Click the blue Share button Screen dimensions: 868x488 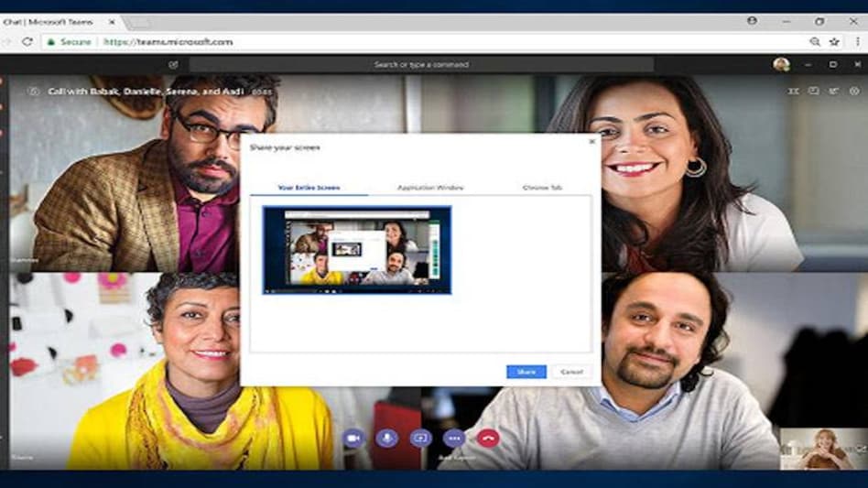(526, 372)
